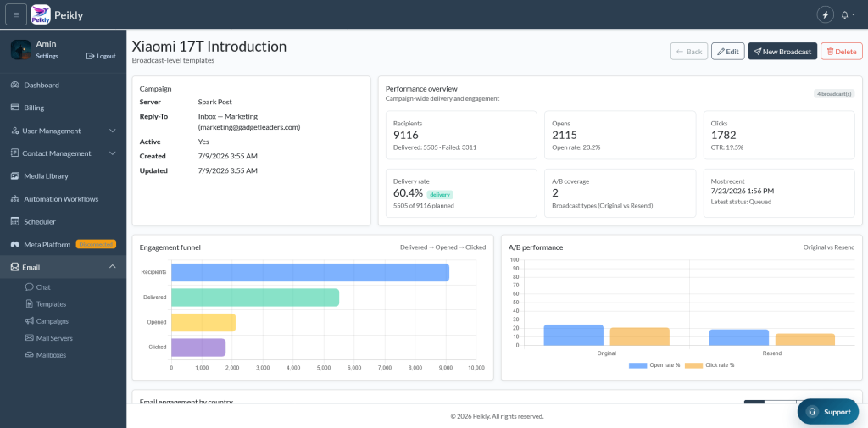Open the Media Library sidebar item

click(63, 176)
